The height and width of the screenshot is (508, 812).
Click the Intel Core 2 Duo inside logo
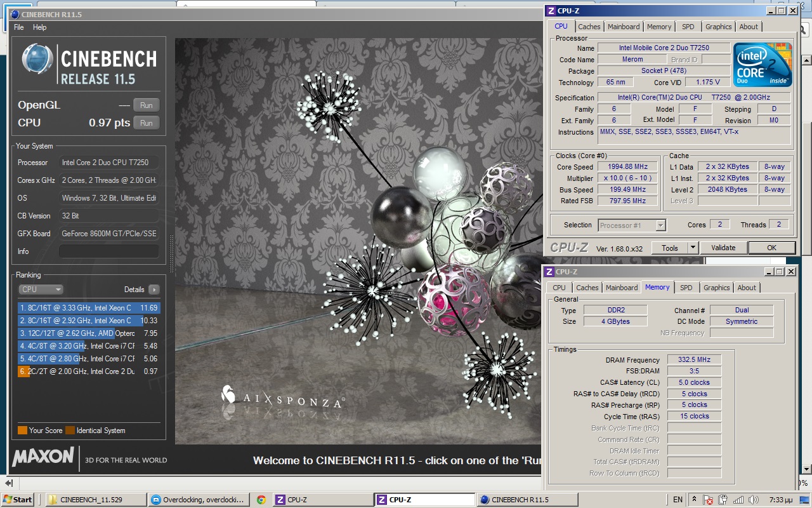(x=763, y=65)
